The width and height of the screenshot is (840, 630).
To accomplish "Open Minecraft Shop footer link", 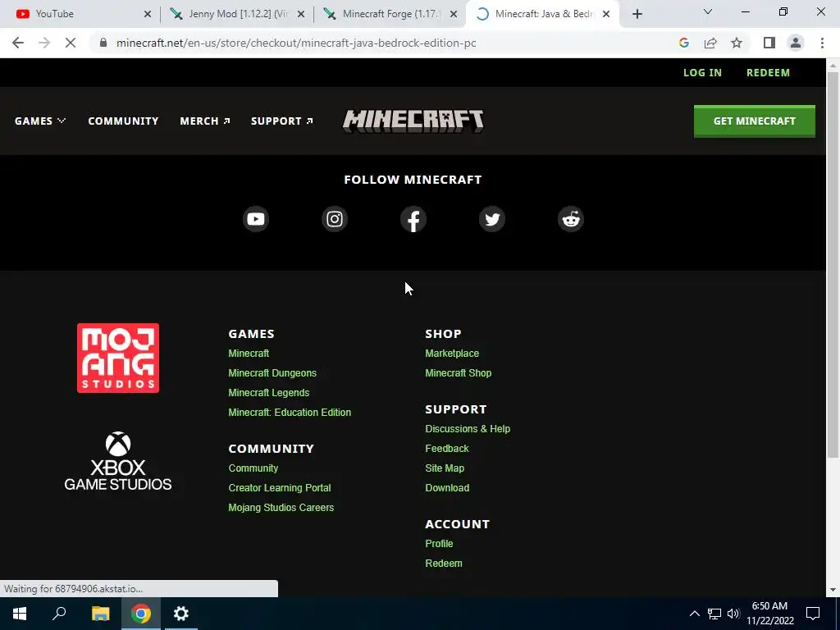I will pos(458,373).
